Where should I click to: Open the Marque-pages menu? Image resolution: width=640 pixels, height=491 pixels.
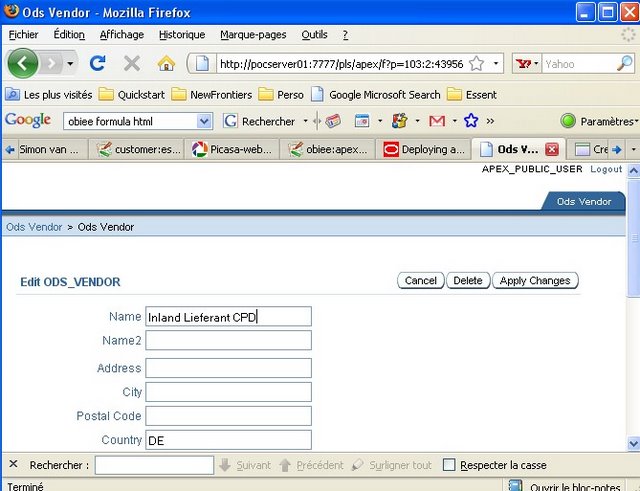click(252, 34)
